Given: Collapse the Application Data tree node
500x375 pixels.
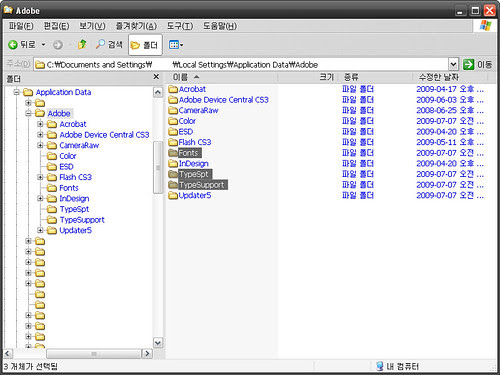Looking at the screenshot, I should pos(16,92).
